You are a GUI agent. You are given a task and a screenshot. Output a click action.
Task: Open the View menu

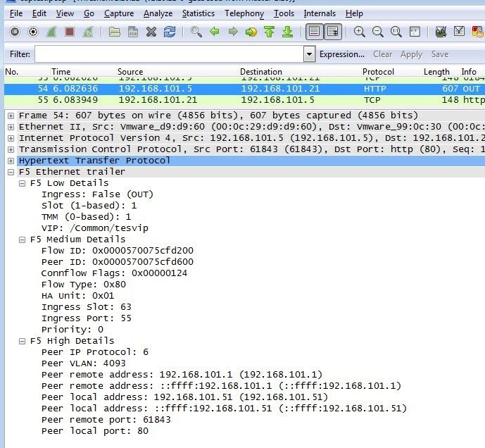65,13
